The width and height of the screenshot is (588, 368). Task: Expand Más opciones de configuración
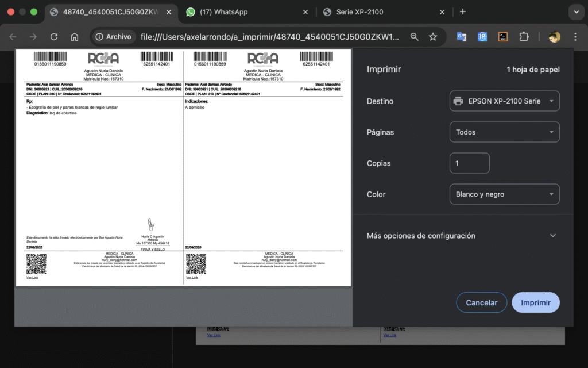[463, 236]
